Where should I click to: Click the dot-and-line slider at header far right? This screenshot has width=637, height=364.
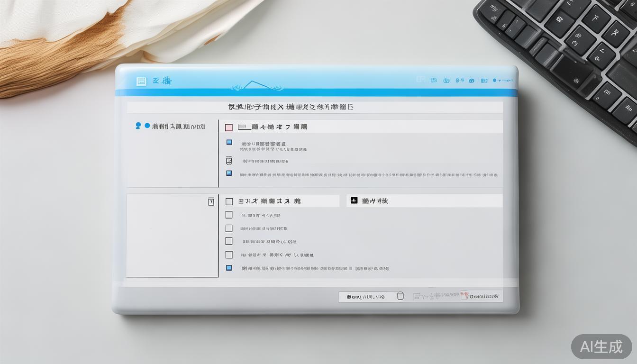coord(502,81)
